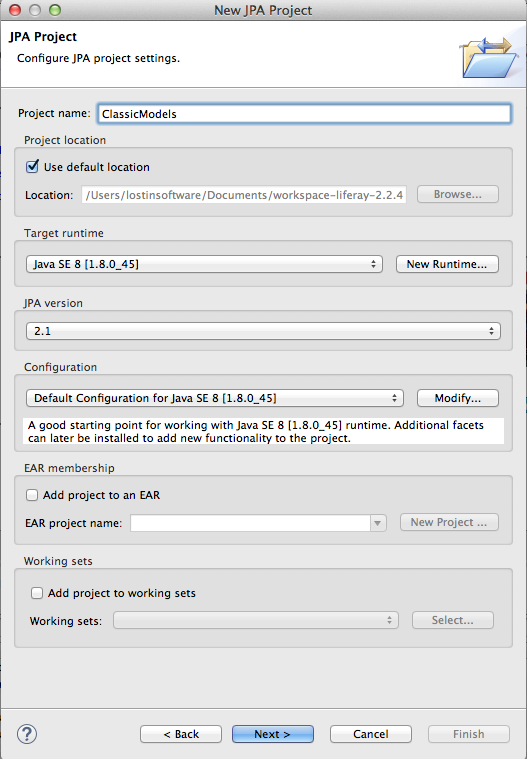Viewport: 527px width, 759px height.
Task: Uncheck Use default location checkbox
Action: point(32,167)
